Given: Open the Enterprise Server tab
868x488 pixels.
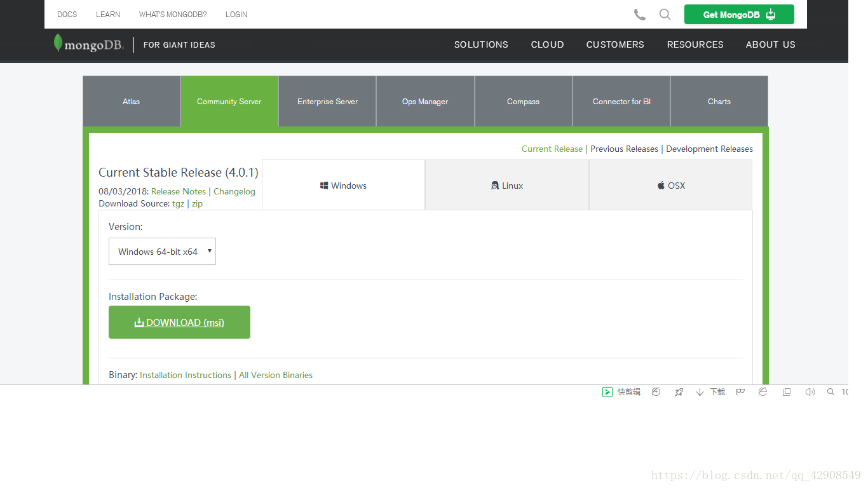Looking at the screenshot, I should (x=327, y=102).
